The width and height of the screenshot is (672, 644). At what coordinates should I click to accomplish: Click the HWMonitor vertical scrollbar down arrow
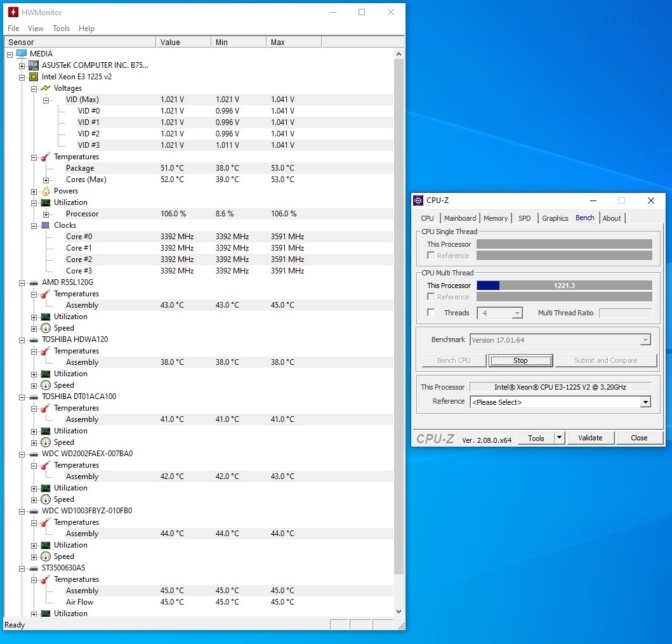399,612
